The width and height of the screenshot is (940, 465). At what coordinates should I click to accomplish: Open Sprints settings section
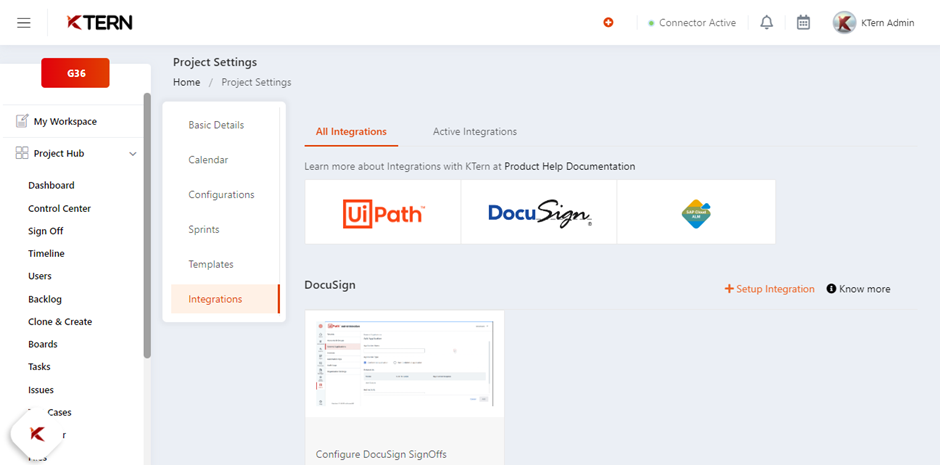(x=204, y=230)
